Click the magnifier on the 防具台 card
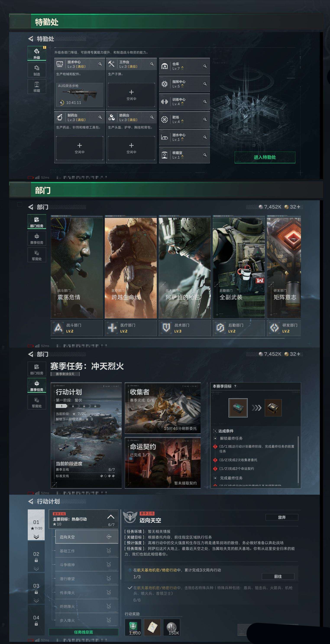Screen dimensions: 330x644 (x=152, y=117)
